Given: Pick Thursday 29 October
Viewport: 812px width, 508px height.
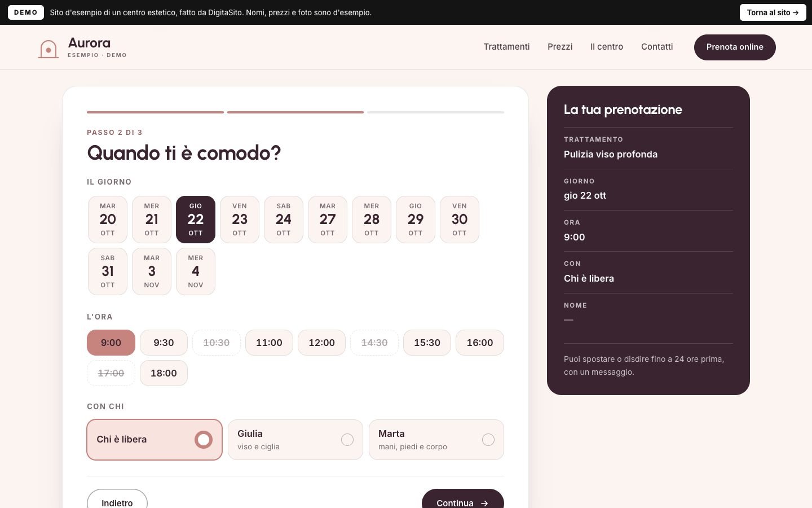Looking at the screenshot, I should (x=416, y=220).
